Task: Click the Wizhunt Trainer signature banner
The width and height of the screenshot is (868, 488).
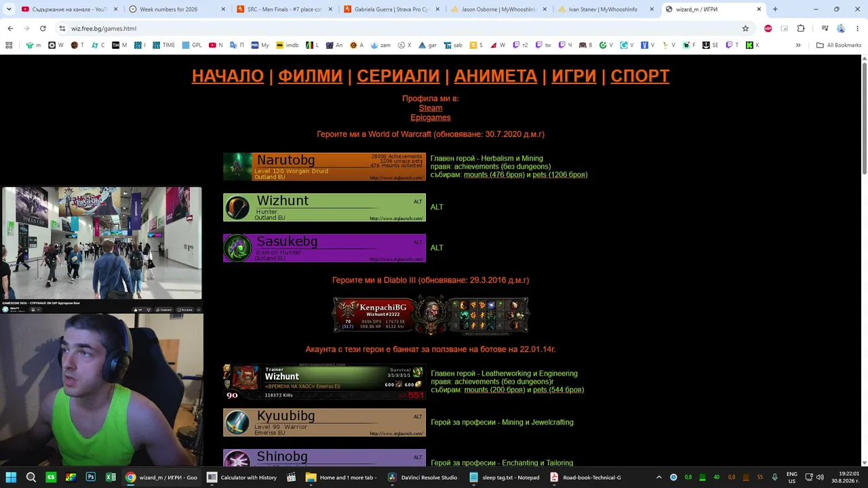Action: [x=325, y=382]
